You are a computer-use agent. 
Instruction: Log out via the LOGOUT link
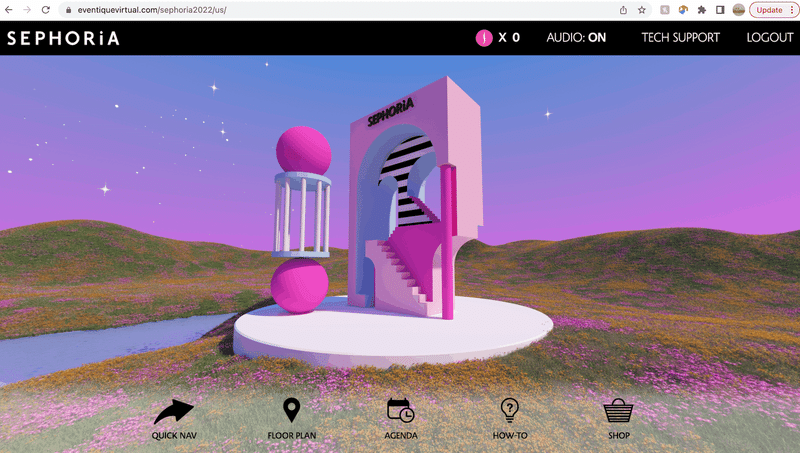[x=770, y=38]
